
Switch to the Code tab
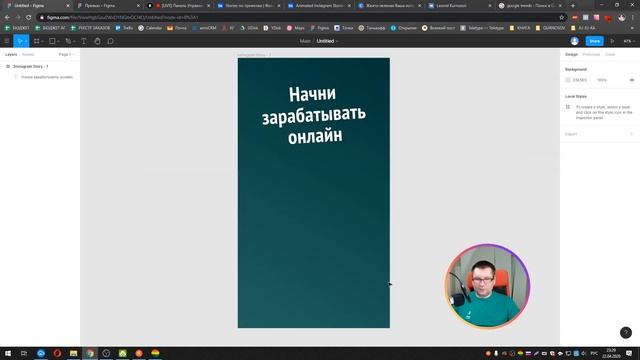(x=610, y=54)
